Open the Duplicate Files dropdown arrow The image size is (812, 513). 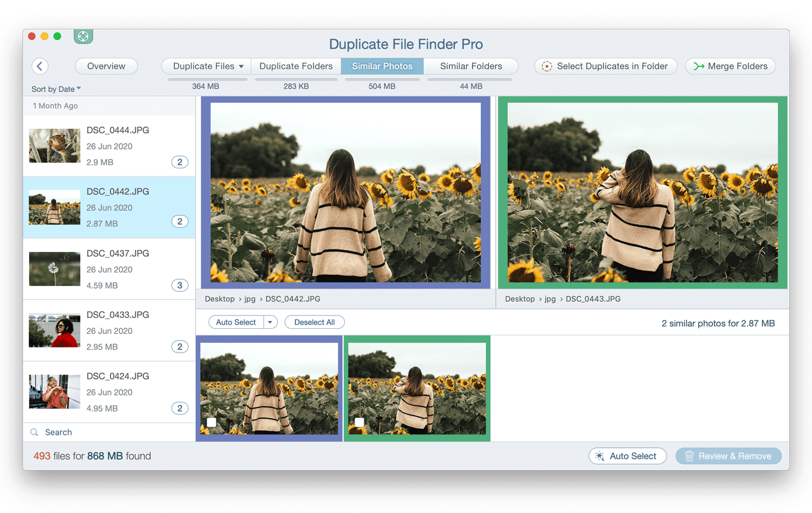tap(241, 67)
